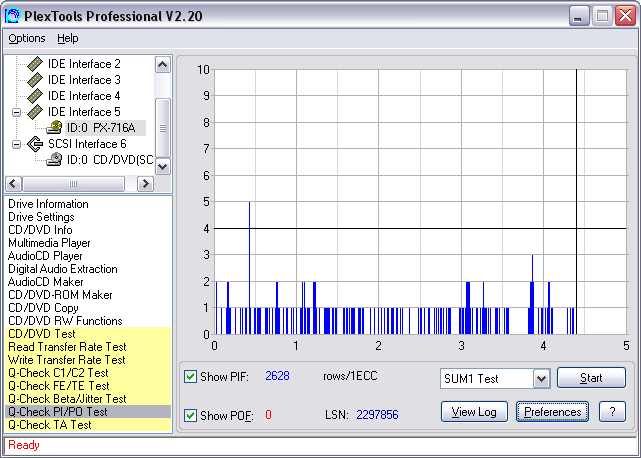Click the LSN value 2297856
This screenshot has width=641, height=458.
[x=377, y=415]
